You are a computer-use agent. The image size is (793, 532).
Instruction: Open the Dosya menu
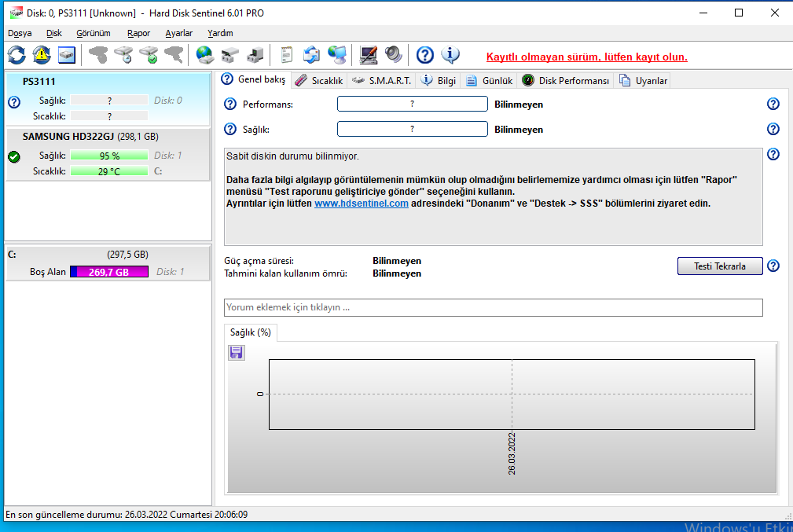[x=20, y=33]
